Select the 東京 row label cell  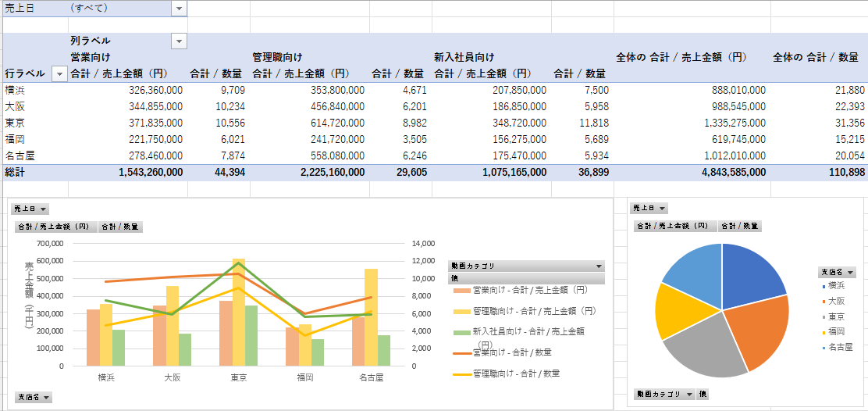(15, 123)
